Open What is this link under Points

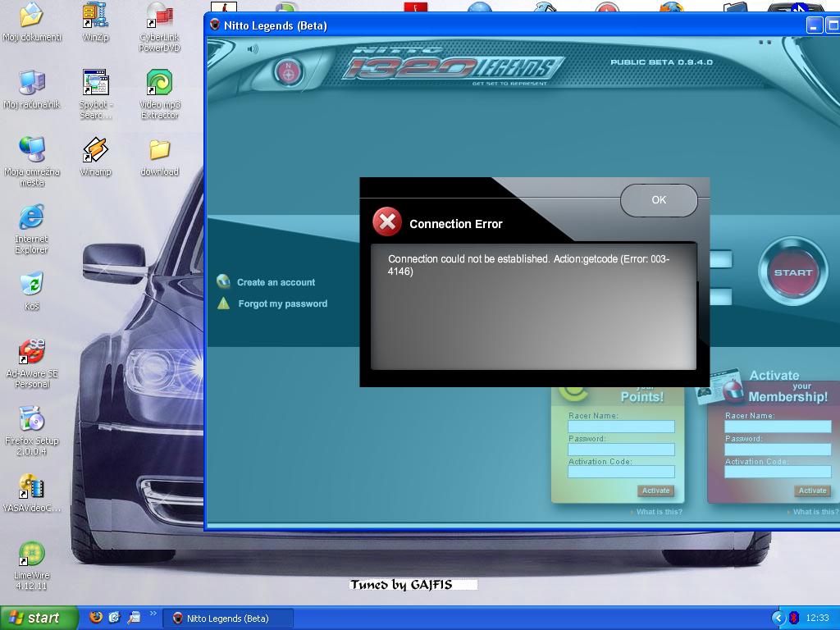(659, 512)
